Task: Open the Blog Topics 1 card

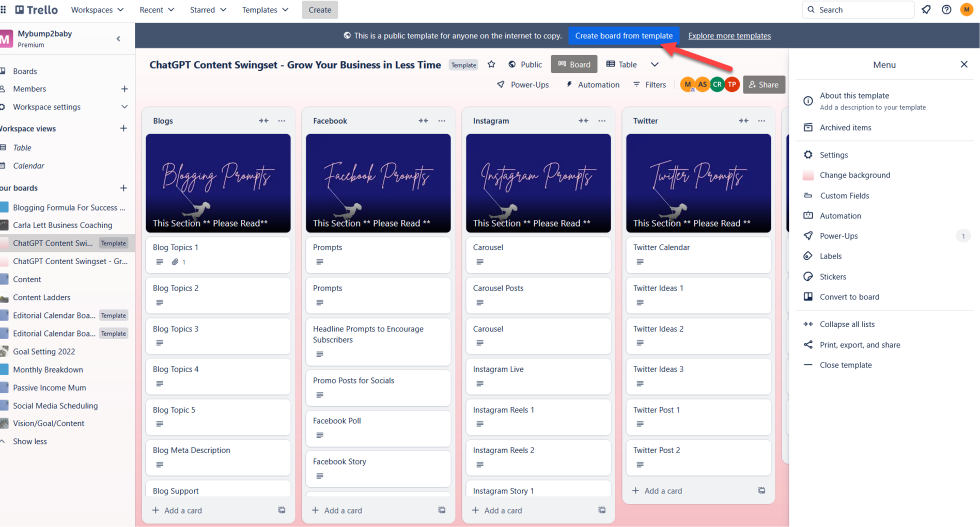Action: (x=218, y=254)
